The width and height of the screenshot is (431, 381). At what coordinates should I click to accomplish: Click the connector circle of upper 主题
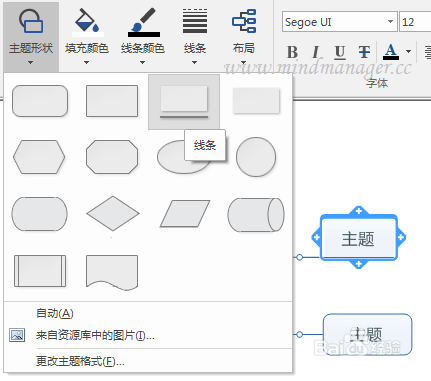click(x=299, y=257)
